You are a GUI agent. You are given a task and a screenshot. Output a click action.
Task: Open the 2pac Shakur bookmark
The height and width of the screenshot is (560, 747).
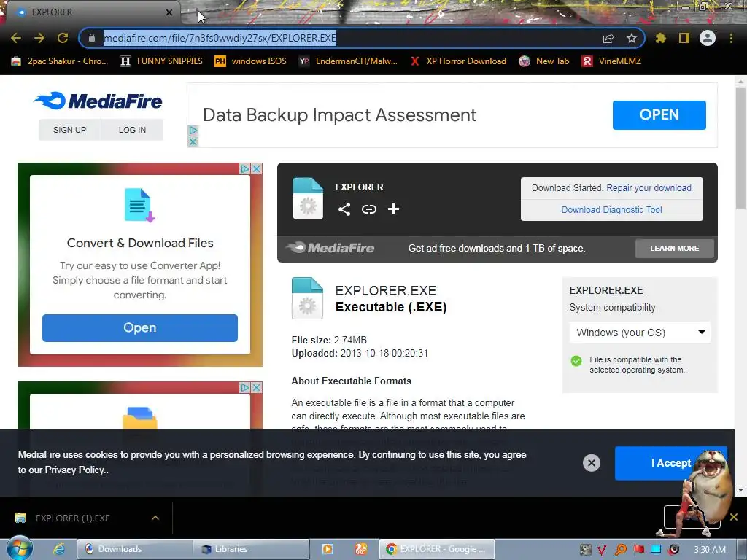60,61
